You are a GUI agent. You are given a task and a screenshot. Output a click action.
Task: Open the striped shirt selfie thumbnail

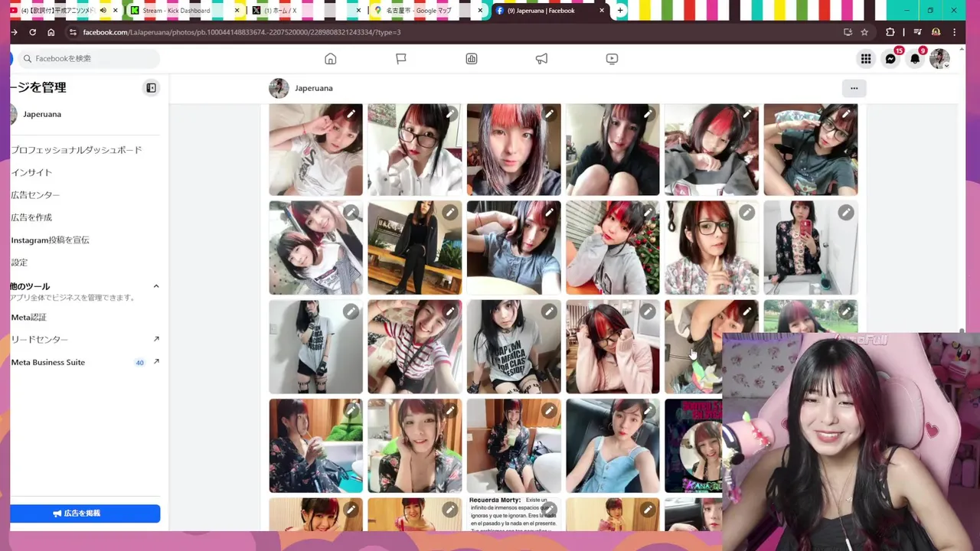click(414, 347)
